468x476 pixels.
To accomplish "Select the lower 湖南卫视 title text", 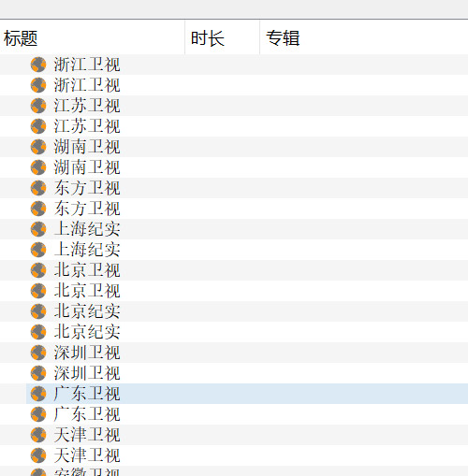I will pos(87,167).
